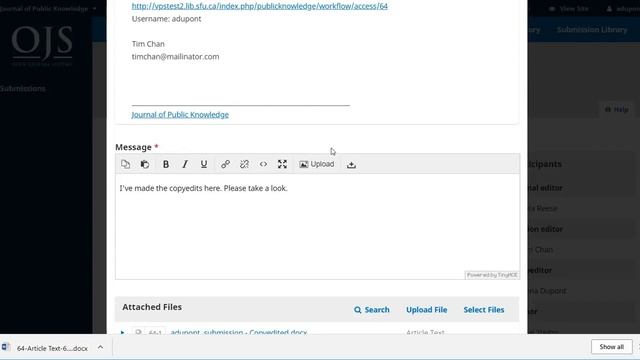The width and height of the screenshot is (640, 360).
Task: Click Upload File in Attached Files
Action: [427, 310]
